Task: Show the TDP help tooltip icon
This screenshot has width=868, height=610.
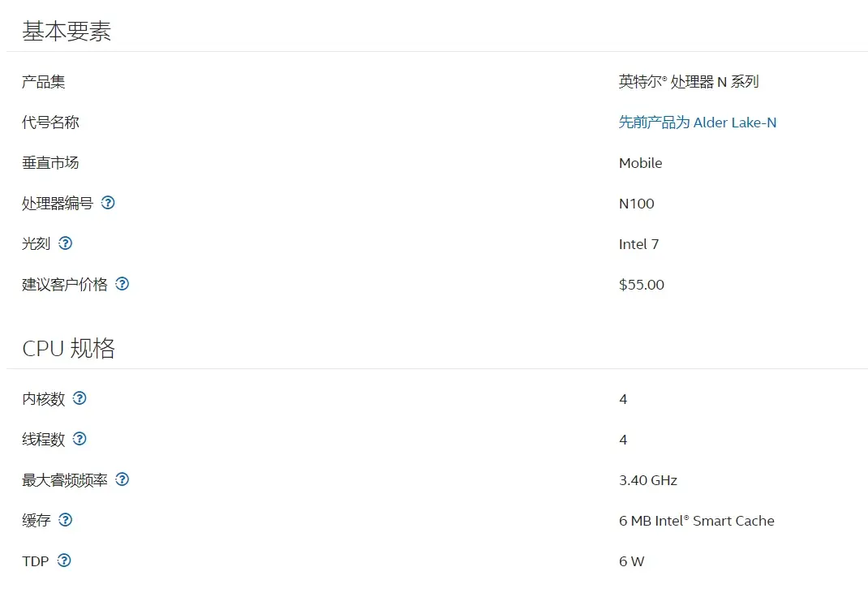Action: [64, 561]
